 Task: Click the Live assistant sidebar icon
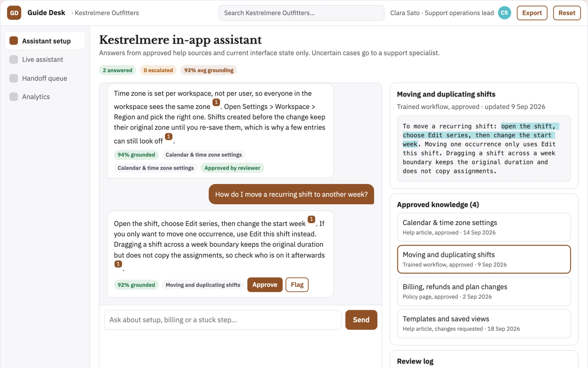pyautogui.click(x=14, y=59)
